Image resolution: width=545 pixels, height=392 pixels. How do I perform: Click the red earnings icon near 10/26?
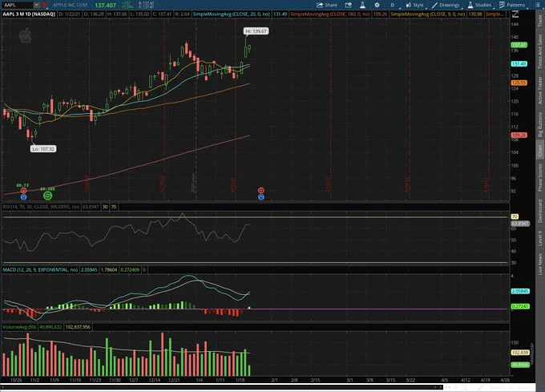23,191
